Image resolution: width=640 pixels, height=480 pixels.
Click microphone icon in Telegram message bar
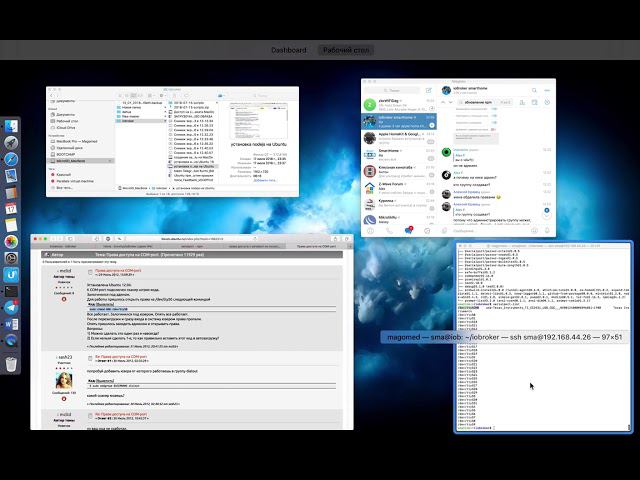pyautogui.click(x=547, y=231)
